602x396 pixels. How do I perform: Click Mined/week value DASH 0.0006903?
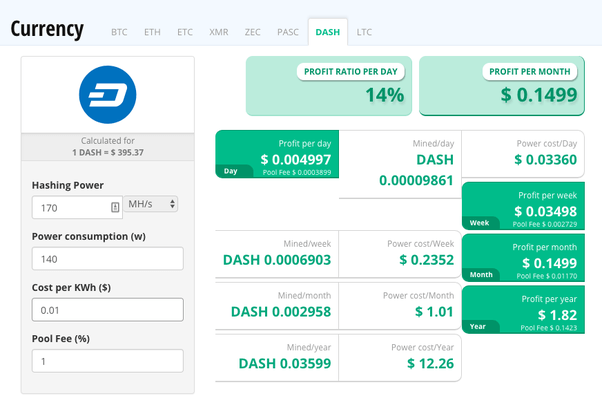[277, 260]
